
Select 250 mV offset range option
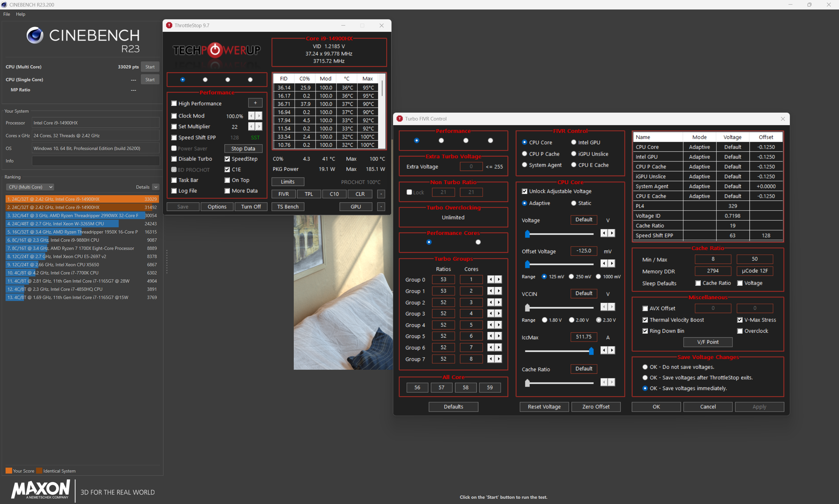click(571, 276)
